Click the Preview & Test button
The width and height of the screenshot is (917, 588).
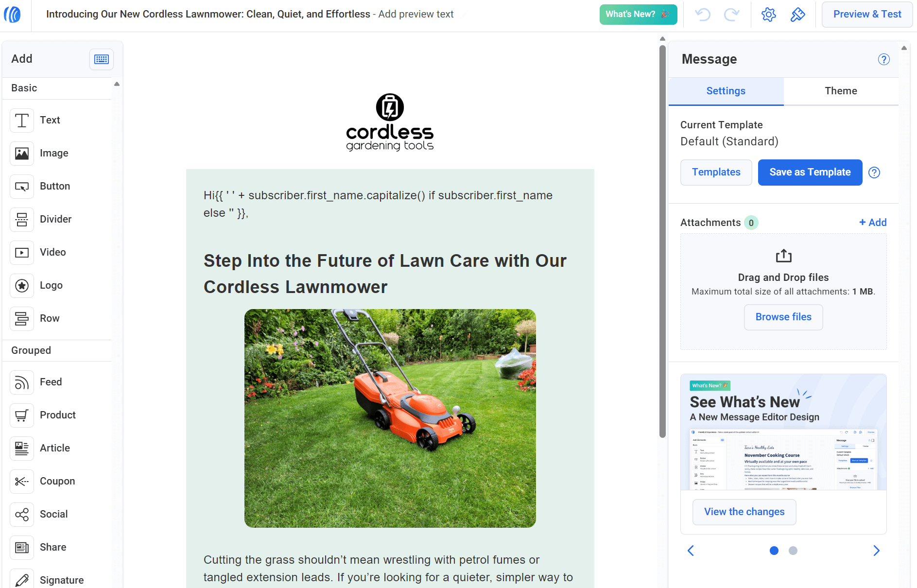coord(867,14)
